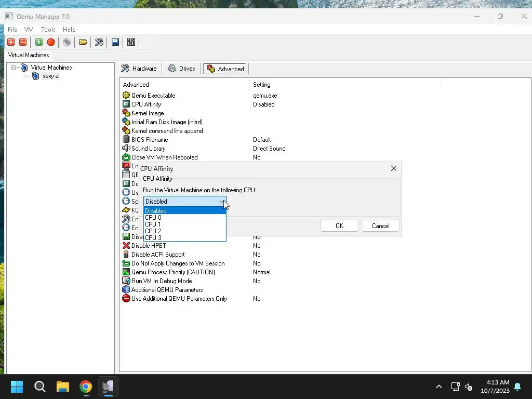532x399 pixels.
Task: Click the Qemu Executable gear icon
Action: [126, 96]
